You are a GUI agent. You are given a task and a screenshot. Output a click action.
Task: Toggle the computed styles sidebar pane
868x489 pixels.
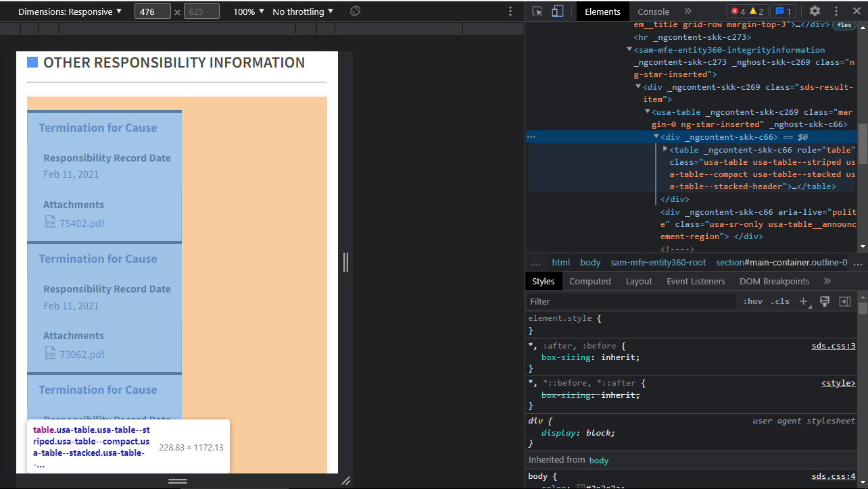844,302
